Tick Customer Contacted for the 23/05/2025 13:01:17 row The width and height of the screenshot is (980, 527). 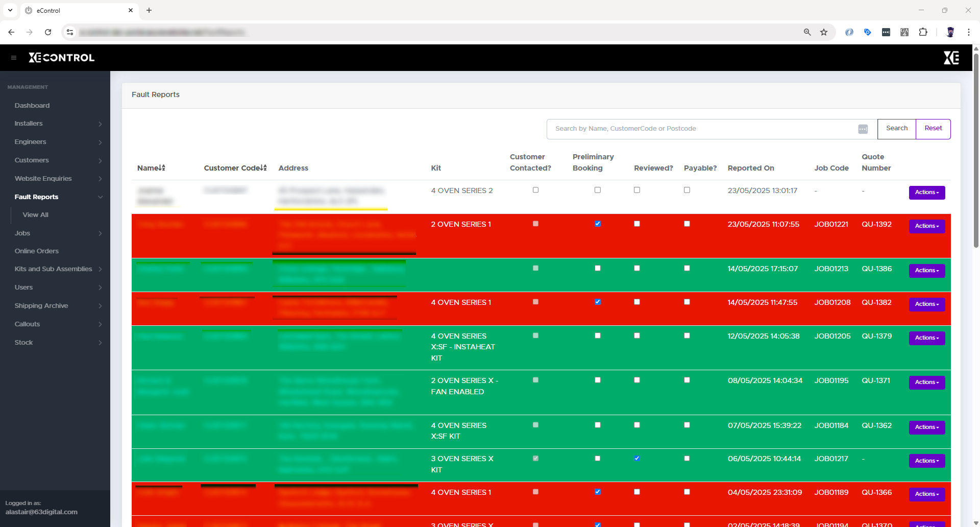click(535, 190)
